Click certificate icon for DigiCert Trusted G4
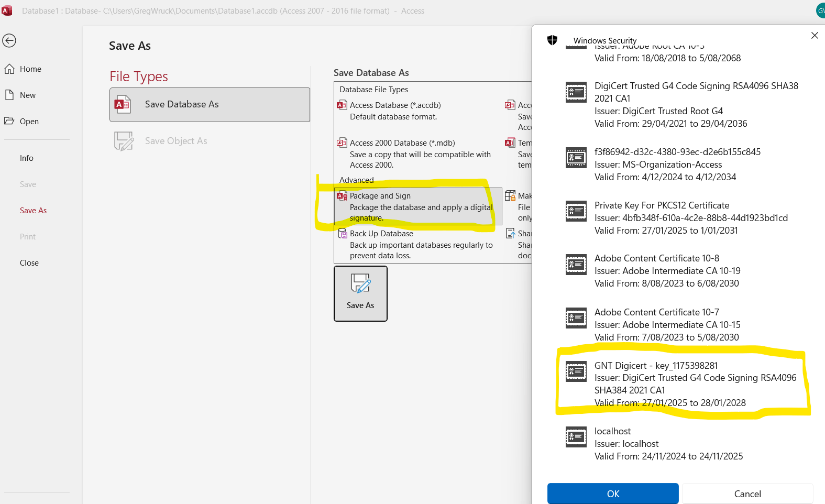The width and height of the screenshot is (825, 504). point(576,92)
